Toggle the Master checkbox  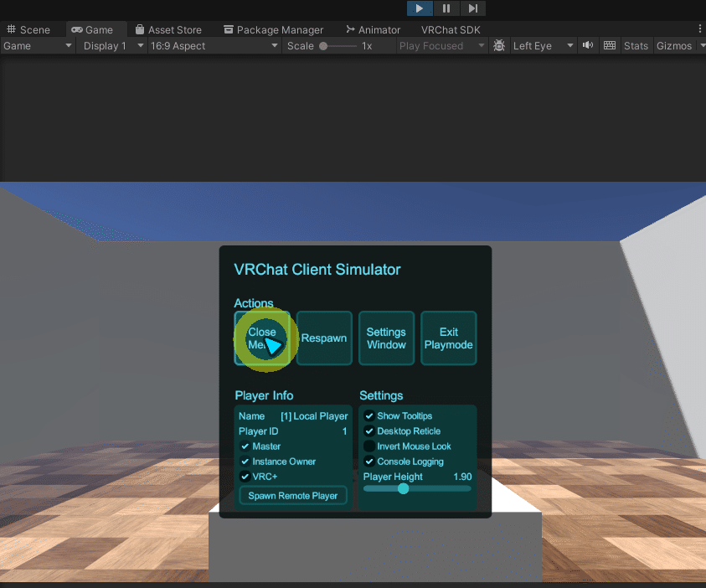[x=245, y=446]
